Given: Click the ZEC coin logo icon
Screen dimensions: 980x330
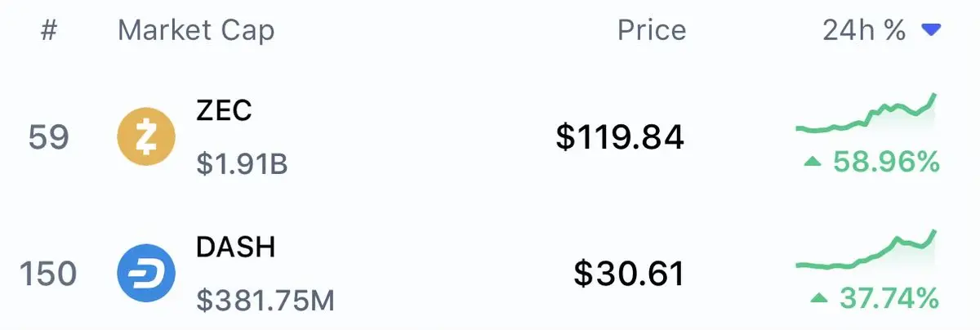Looking at the screenshot, I should [x=146, y=136].
